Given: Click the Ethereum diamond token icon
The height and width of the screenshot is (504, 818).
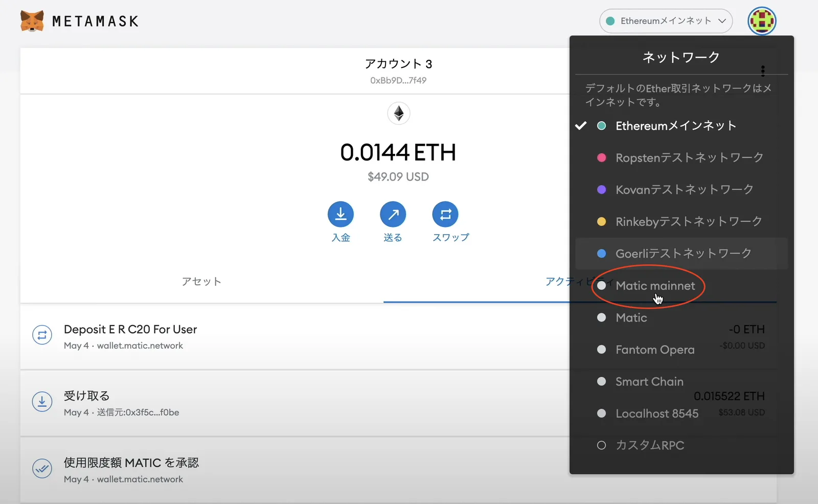Looking at the screenshot, I should [x=399, y=113].
